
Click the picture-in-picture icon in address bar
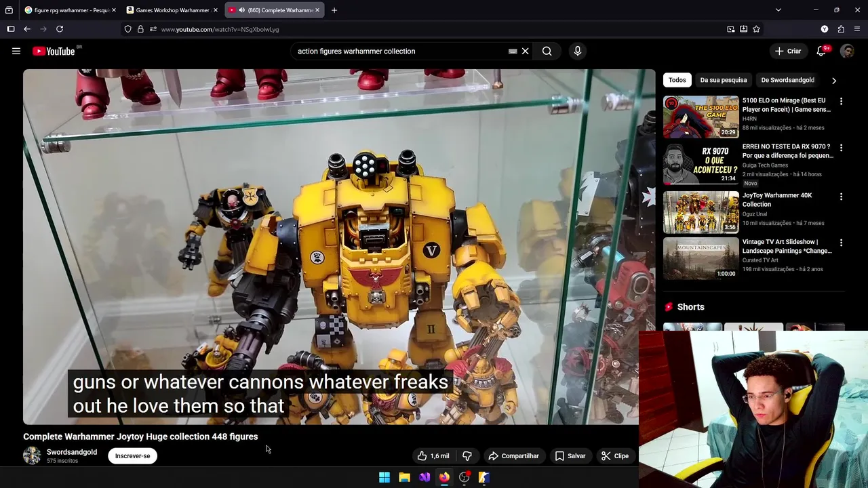tap(730, 29)
